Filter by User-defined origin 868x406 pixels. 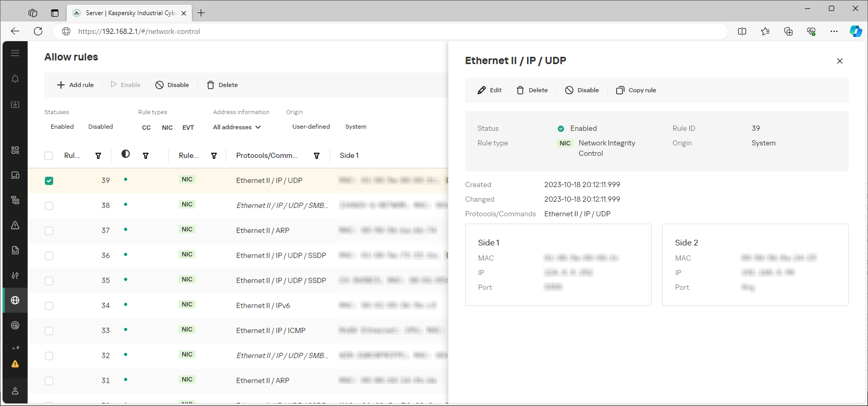pos(311,127)
